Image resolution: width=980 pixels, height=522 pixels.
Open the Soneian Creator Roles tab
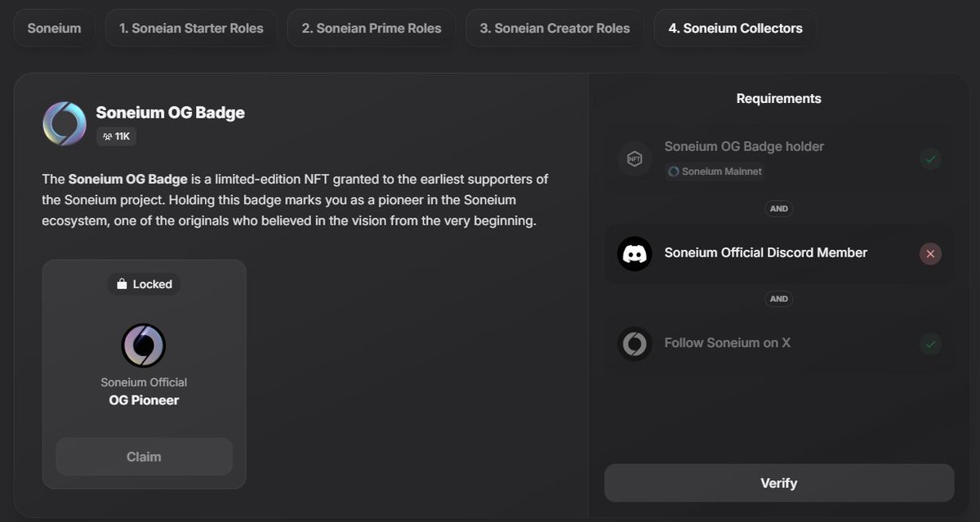[554, 28]
